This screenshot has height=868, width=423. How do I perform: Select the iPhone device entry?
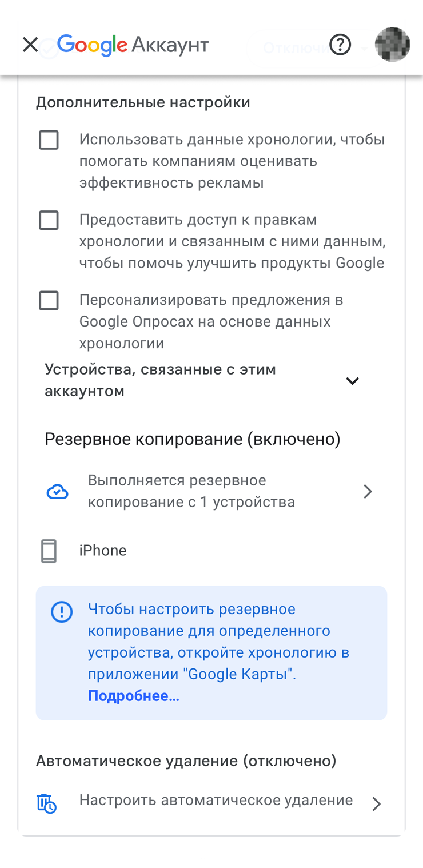[x=103, y=551]
